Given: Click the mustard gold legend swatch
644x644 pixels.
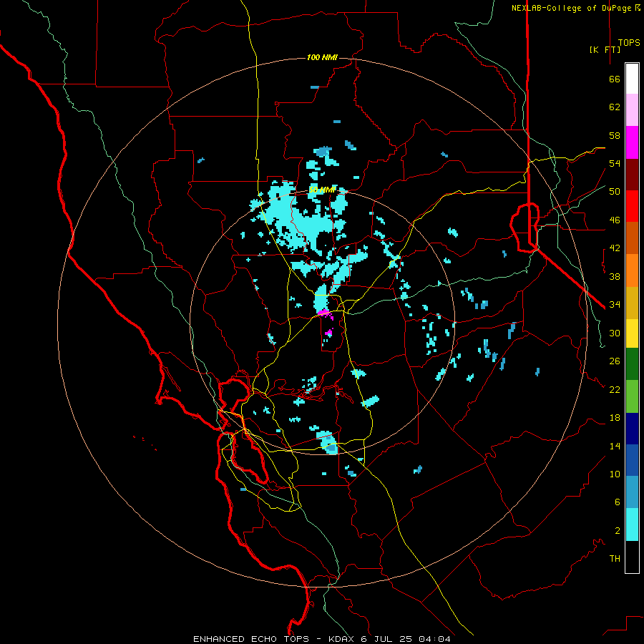Looking at the screenshot, I should click(x=632, y=303).
